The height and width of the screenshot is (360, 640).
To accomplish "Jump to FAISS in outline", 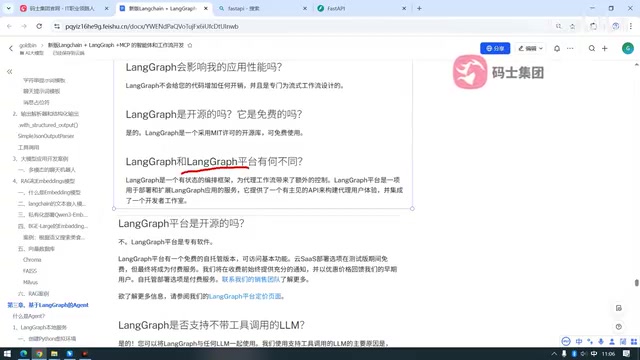I will click(30, 271).
